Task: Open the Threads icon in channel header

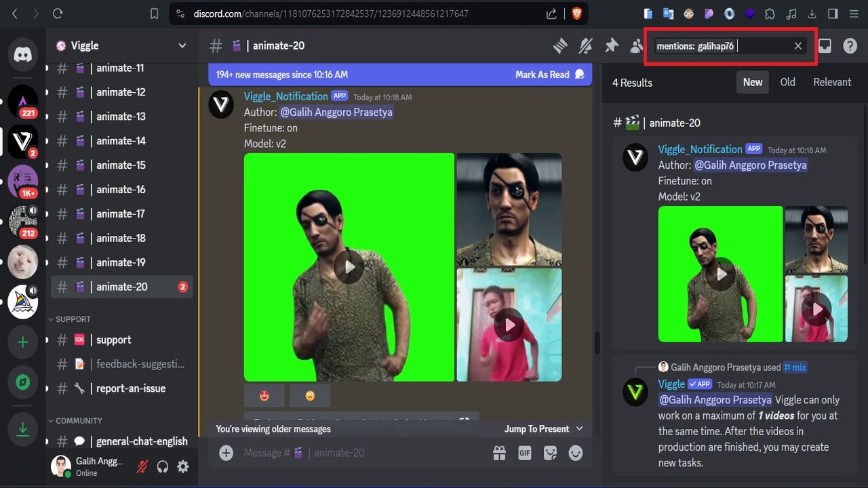Action: point(560,45)
